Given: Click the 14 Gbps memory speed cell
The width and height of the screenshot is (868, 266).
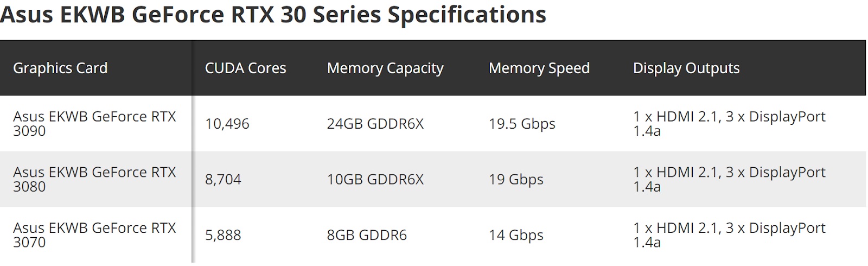Looking at the screenshot, I should [x=516, y=235].
